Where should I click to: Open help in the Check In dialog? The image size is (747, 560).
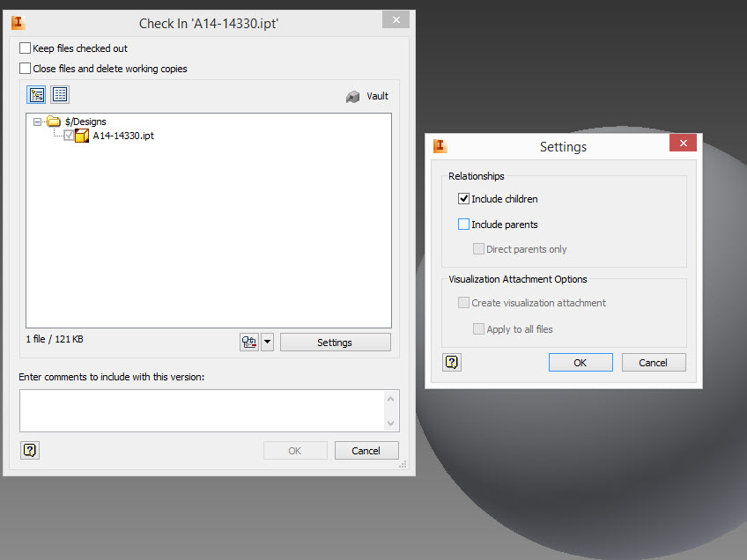tap(30, 450)
